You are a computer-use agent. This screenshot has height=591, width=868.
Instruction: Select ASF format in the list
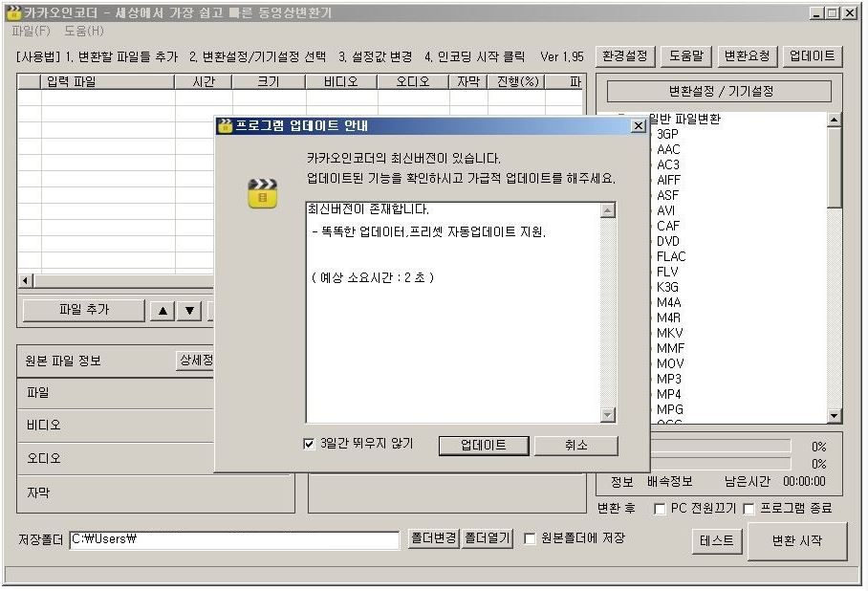click(667, 195)
